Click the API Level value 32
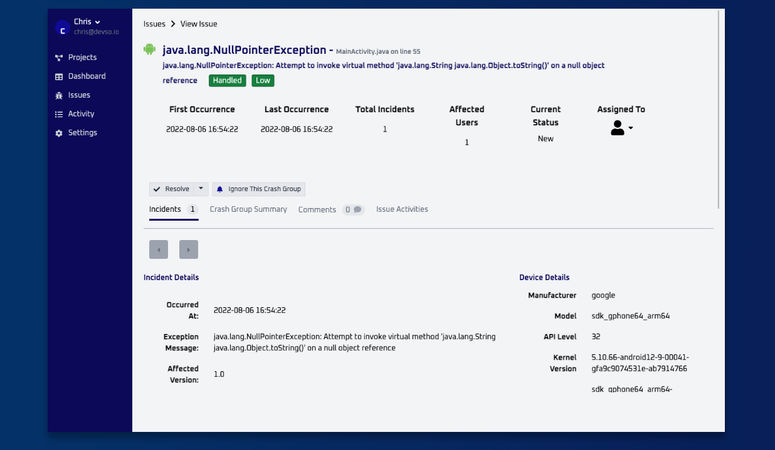Image resolution: width=775 pixels, height=450 pixels. pos(596,337)
